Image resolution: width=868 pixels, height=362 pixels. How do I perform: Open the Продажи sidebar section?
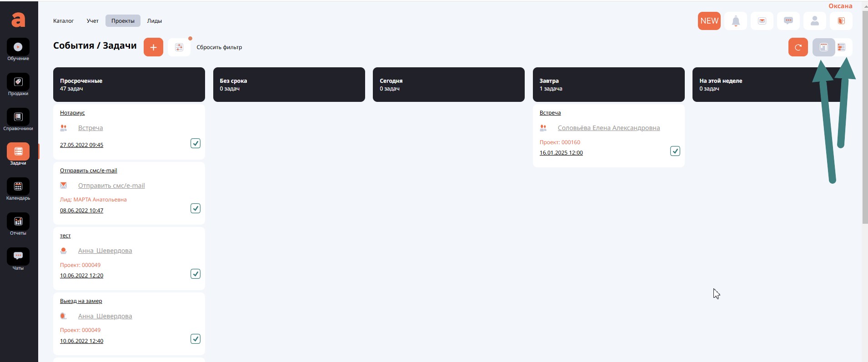click(x=18, y=82)
